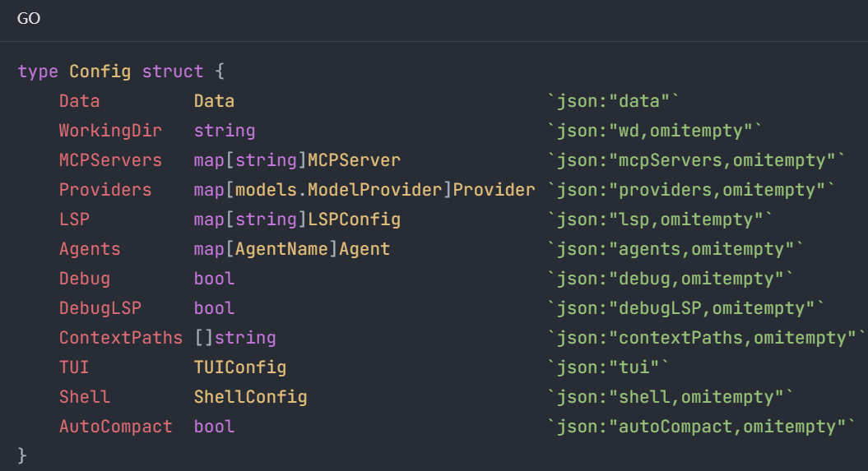Click the json:"tui" struct tag
Viewport: 868px width, 471px height.
point(609,367)
